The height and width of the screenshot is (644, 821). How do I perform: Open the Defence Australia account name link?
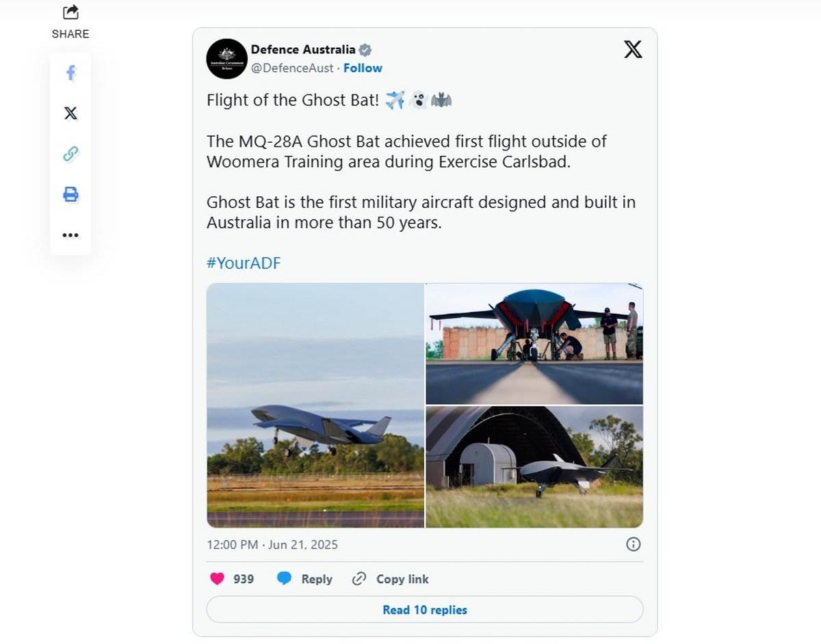tap(303, 49)
